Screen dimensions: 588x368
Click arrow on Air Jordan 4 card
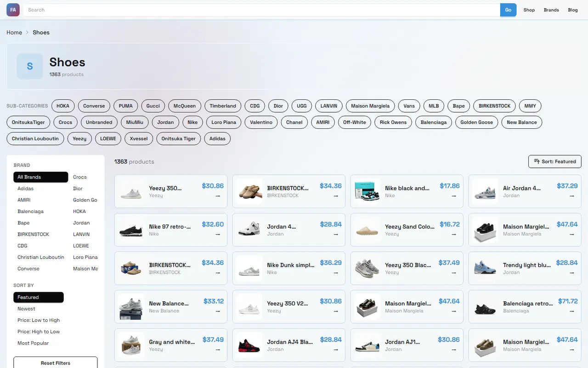(572, 196)
